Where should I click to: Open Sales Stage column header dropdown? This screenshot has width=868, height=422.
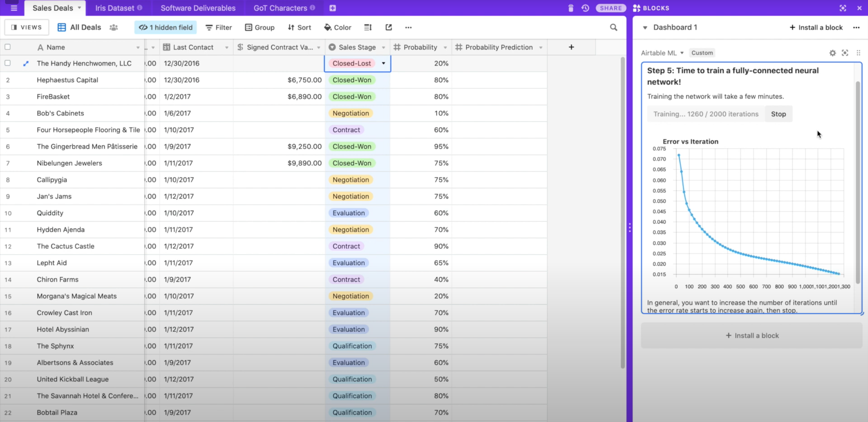[x=383, y=48]
